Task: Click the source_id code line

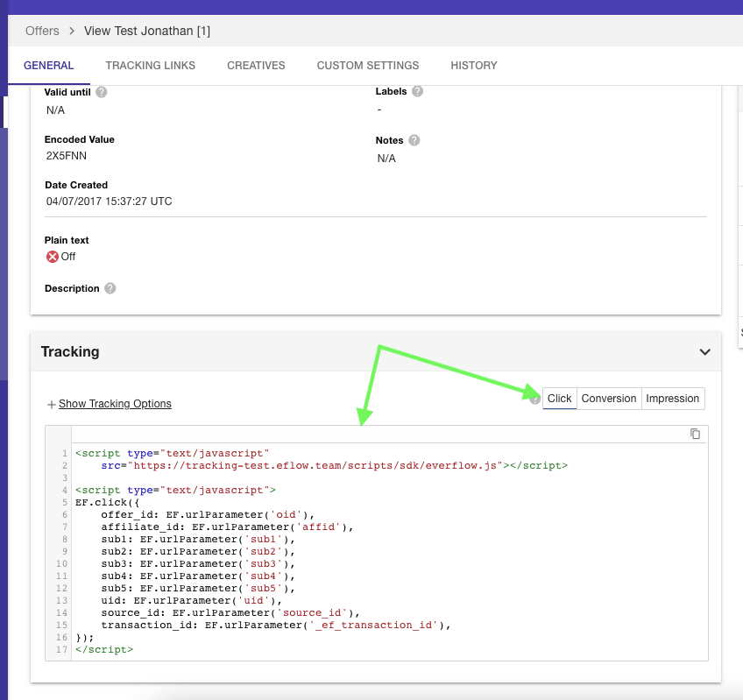Action: (230, 612)
